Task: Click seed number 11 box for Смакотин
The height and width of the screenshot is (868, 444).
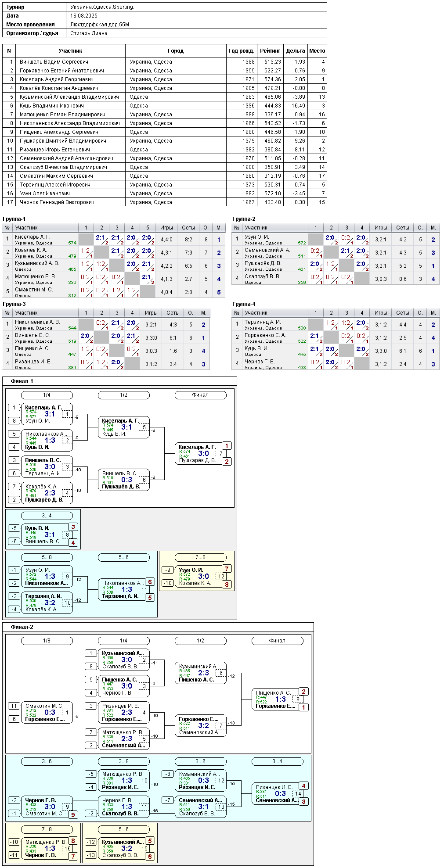Action: pyautogui.click(x=14, y=706)
